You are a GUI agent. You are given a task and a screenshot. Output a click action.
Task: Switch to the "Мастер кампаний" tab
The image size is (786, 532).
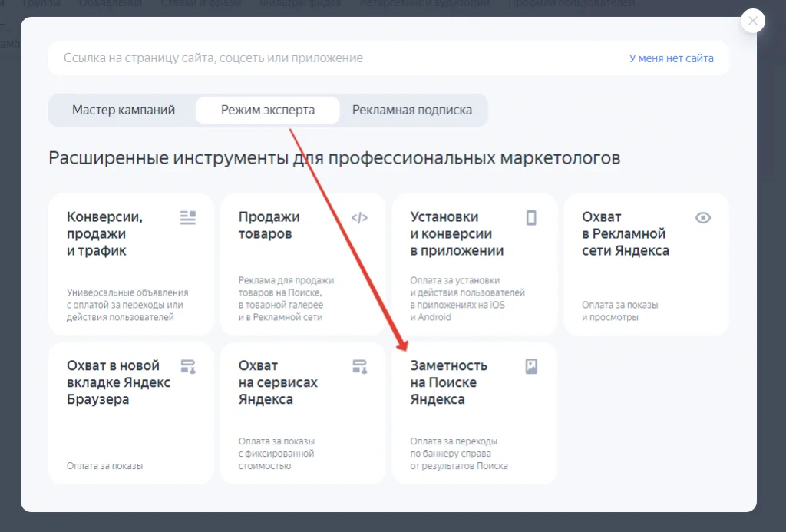coord(121,110)
